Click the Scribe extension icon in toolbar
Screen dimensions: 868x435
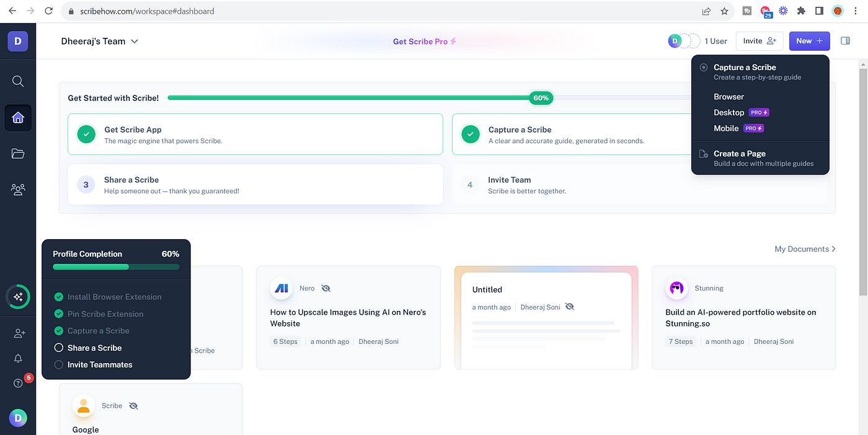(783, 11)
